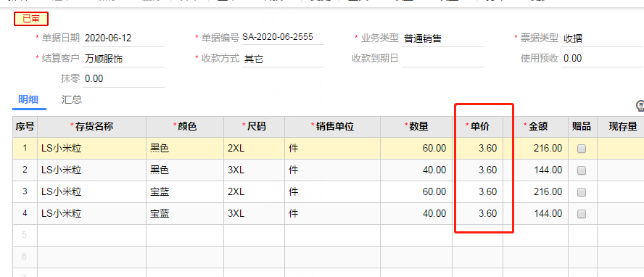
Task: Click quantity 40.00 in row 2
Action: coord(416,170)
